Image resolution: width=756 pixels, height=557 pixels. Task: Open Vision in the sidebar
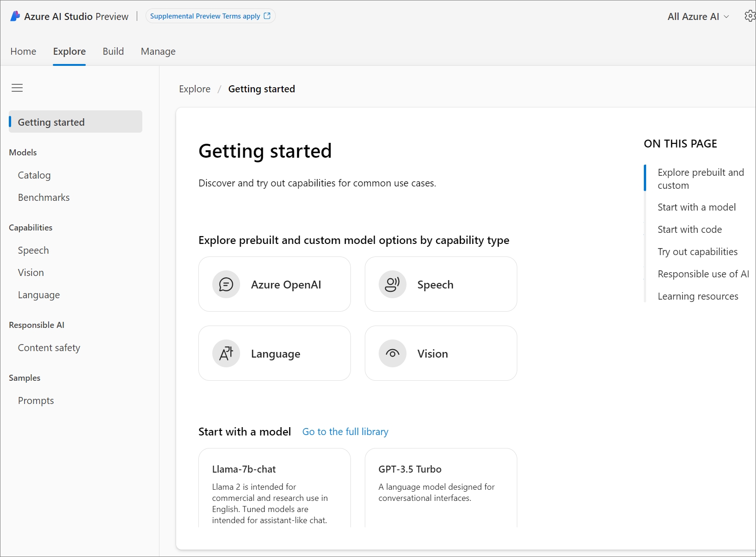click(31, 273)
